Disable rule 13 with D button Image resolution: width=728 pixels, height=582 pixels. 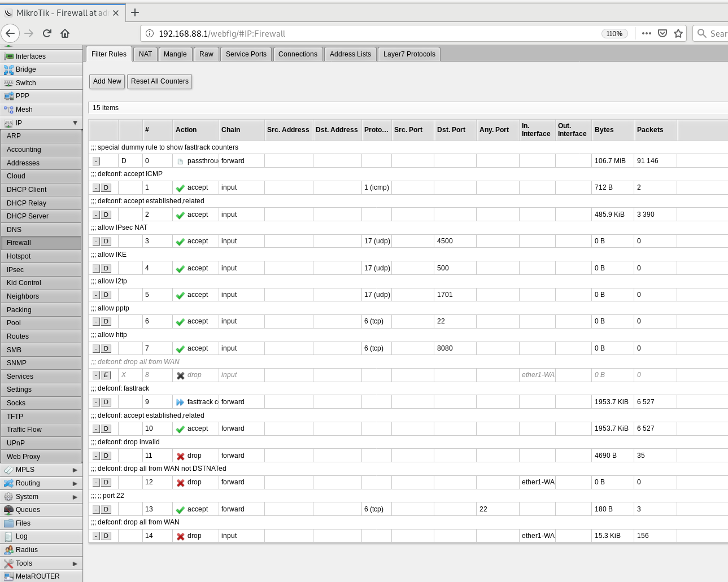click(106, 510)
